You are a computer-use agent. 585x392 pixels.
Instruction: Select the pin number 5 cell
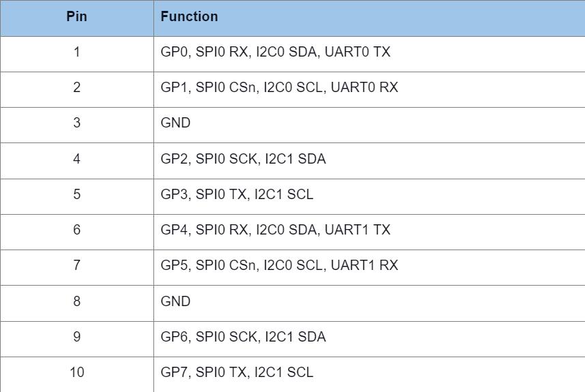(x=76, y=194)
